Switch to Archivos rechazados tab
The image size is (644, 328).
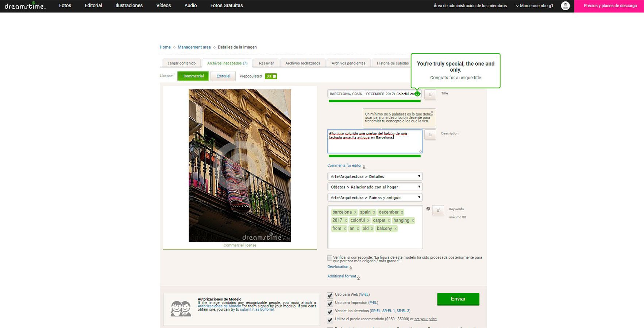click(x=302, y=63)
